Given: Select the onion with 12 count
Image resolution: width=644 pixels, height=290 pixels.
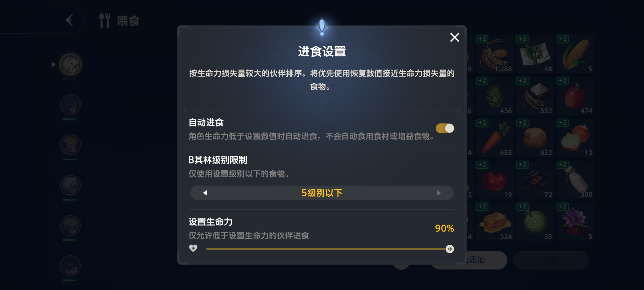Looking at the screenshot, I should coord(575,138).
